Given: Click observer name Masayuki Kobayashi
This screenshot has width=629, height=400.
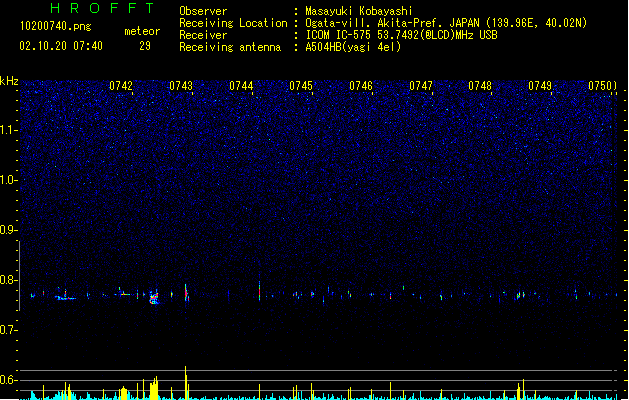Looking at the screenshot, I should pos(359,11).
